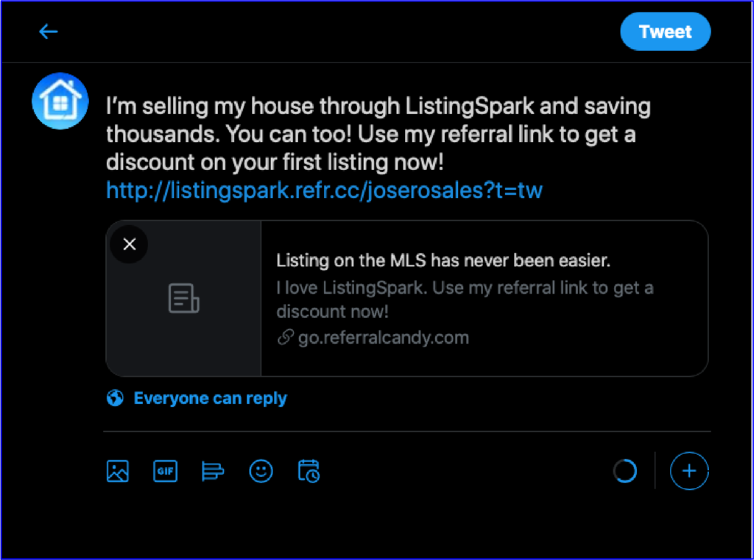Click the character count progress circle

624,471
